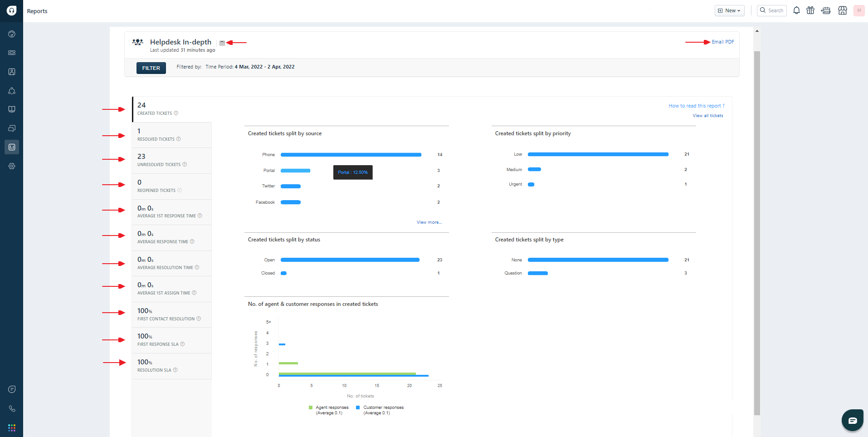Click the page vertical scrollbar
The height and width of the screenshot is (437, 868).
(x=757, y=233)
